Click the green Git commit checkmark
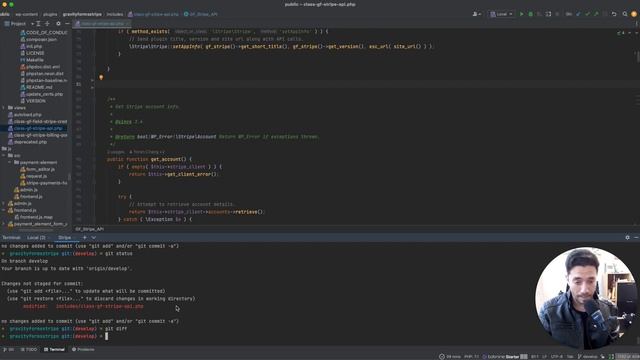The image size is (640, 360). pyautogui.click(x=587, y=14)
